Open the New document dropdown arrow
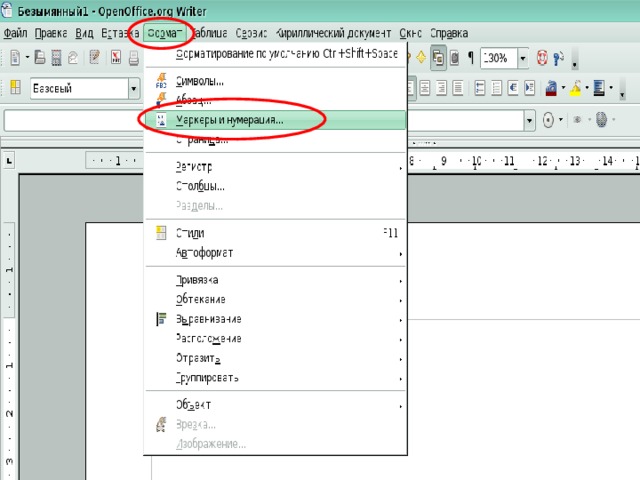The image size is (640, 480). (27, 57)
